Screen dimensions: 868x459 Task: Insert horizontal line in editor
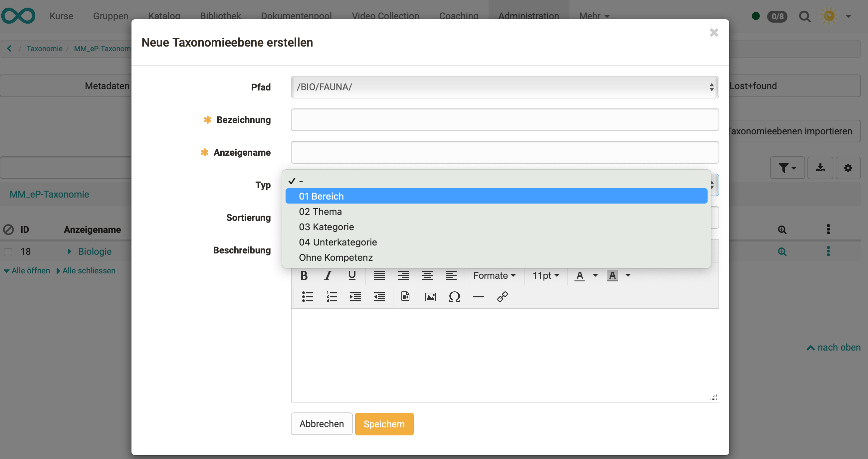(x=478, y=297)
